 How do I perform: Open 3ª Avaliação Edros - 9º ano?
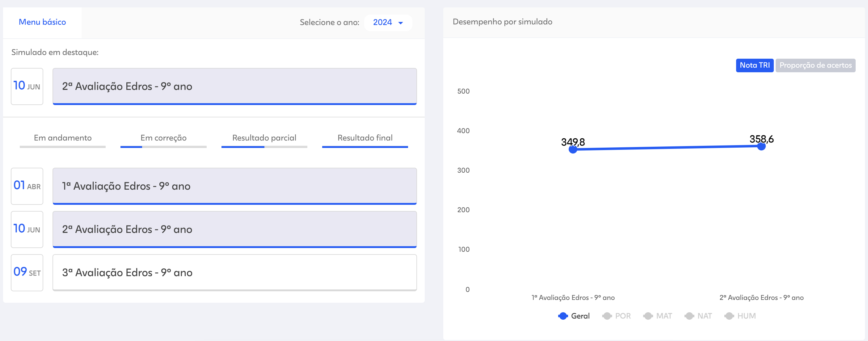234,273
